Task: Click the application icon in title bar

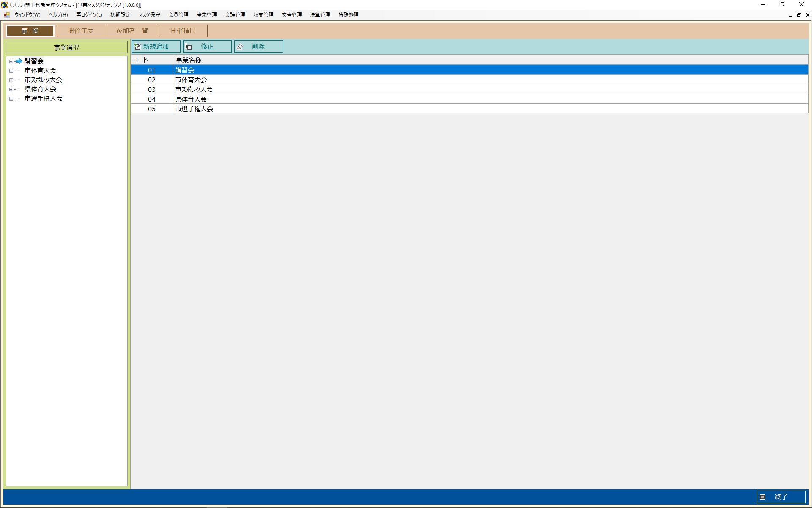Action: pos(4,5)
